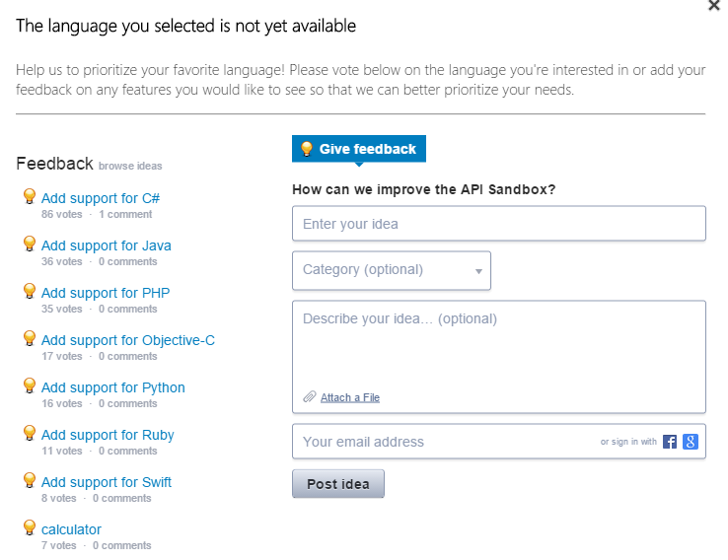Viewport: 728px width, 560px height.
Task: Click the paperclip attachment icon
Action: tap(310, 397)
